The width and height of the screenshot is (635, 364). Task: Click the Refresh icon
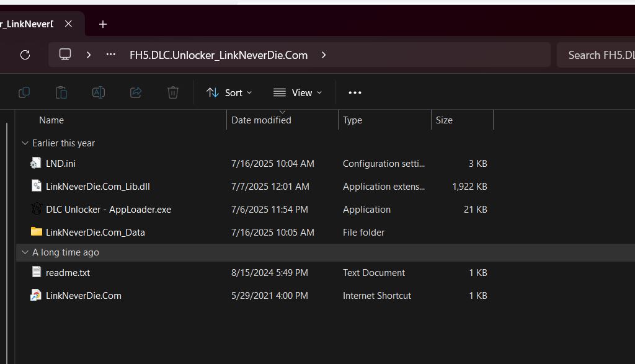pos(25,55)
